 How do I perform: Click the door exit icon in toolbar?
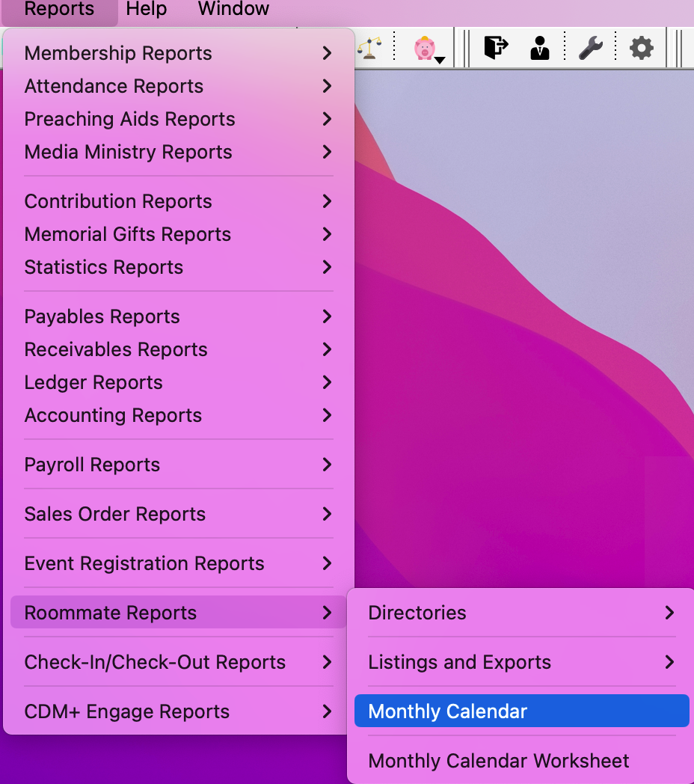click(x=495, y=48)
